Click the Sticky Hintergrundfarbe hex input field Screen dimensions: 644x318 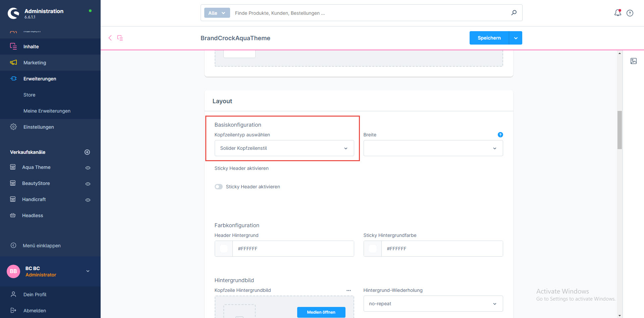441,249
